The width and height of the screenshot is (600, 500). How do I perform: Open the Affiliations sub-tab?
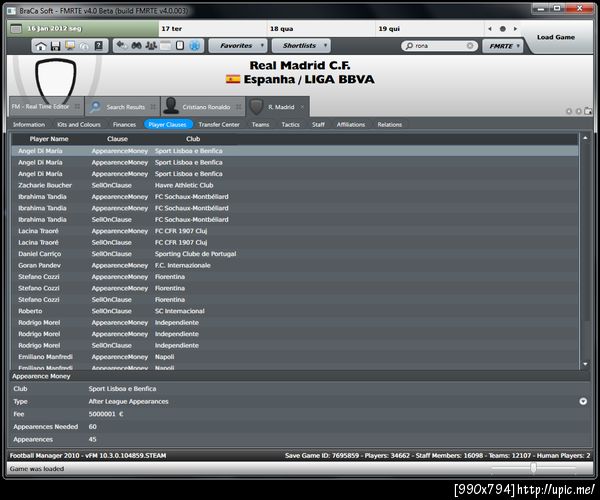(x=351, y=125)
